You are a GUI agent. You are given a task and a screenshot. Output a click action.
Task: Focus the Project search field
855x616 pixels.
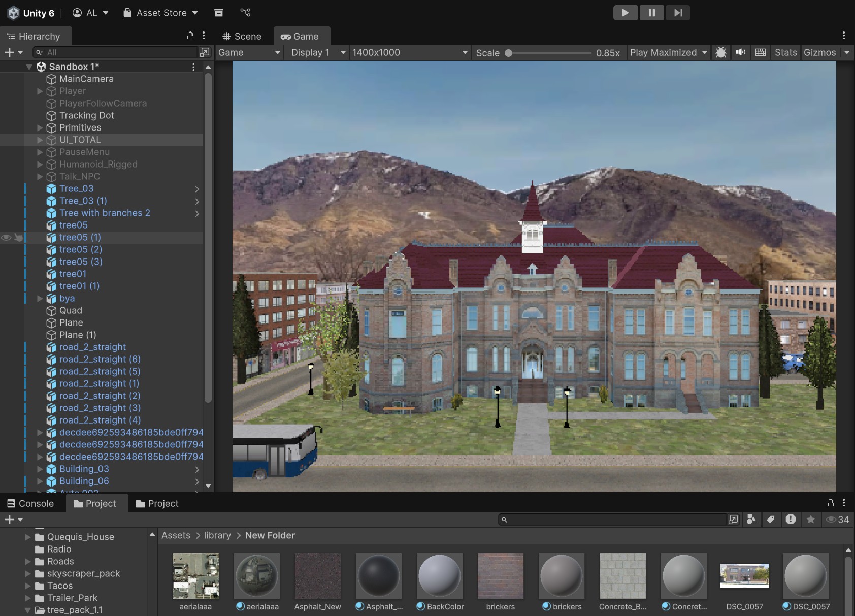(x=613, y=520)
